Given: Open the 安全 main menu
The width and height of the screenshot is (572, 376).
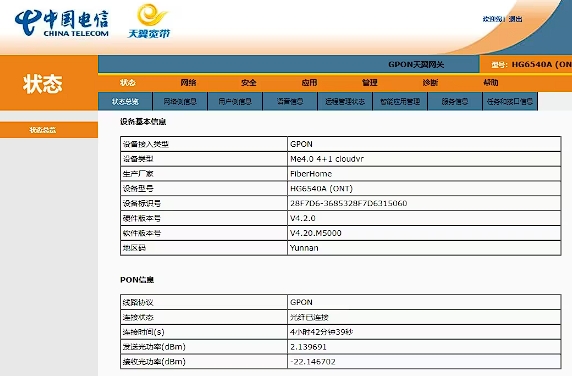Looking at the screenshot, I should [x=249, y=83].
